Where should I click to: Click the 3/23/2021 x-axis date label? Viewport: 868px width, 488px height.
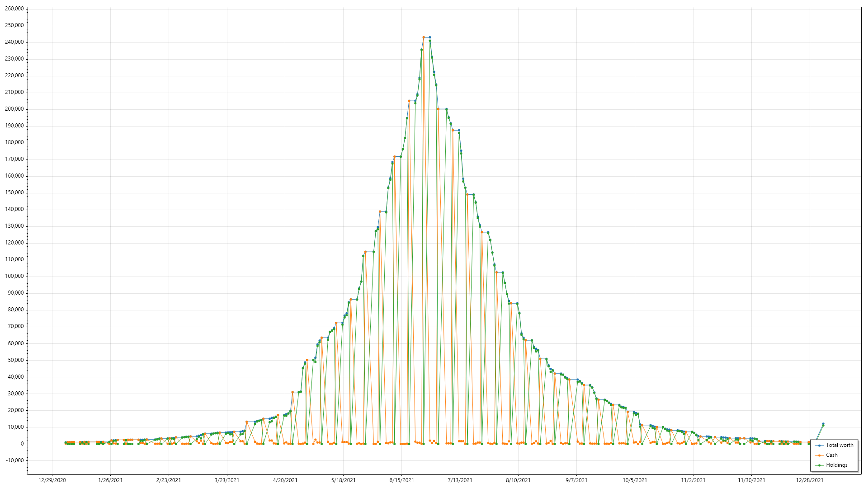point(226,480)
